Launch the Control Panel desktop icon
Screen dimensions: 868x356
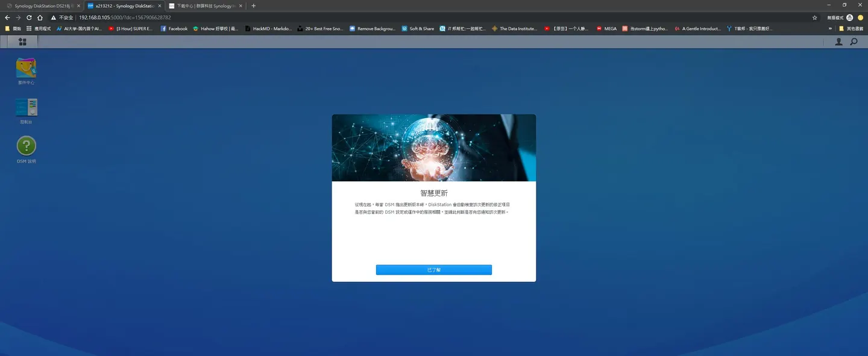(x=26, y=111)
